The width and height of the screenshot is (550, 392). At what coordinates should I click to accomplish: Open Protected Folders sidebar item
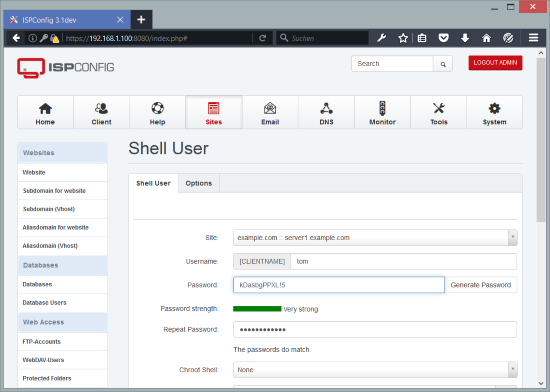pyautogui.click(x=62, y=378)
